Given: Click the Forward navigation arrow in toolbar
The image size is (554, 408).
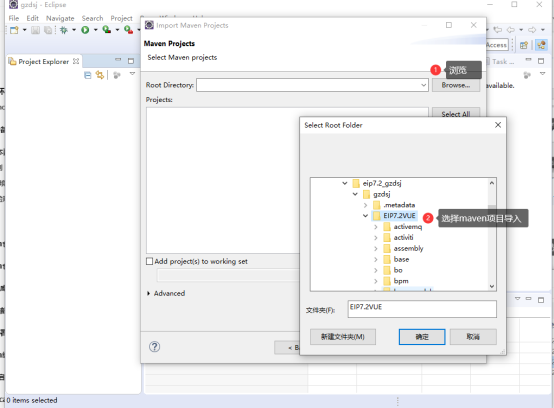Looking at the screenshot, I should pyautogui.click(x=532, y=30).
